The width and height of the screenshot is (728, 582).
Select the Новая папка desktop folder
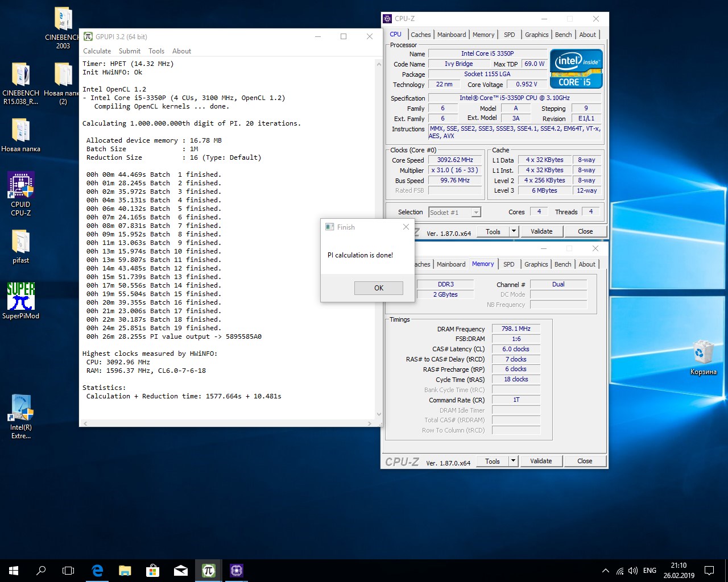point(21,135)
